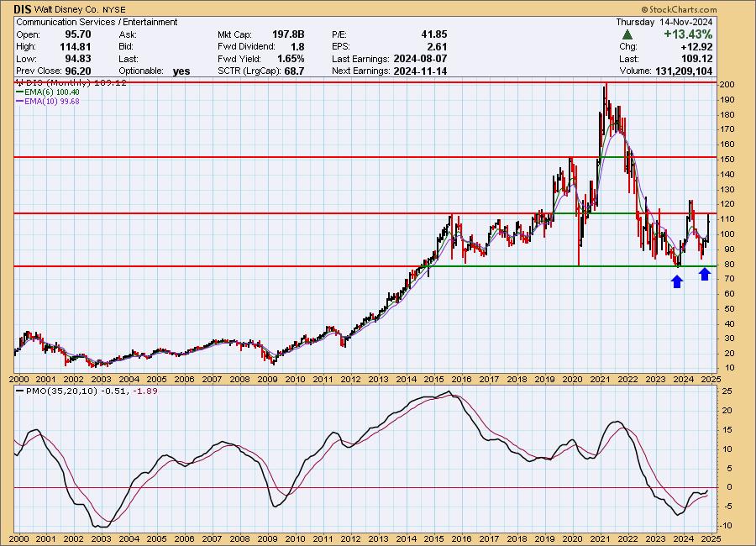Click the 80 label on the price axis
Image resolution: width=756 pixels, height=546 pixels.
click(729, 265)
